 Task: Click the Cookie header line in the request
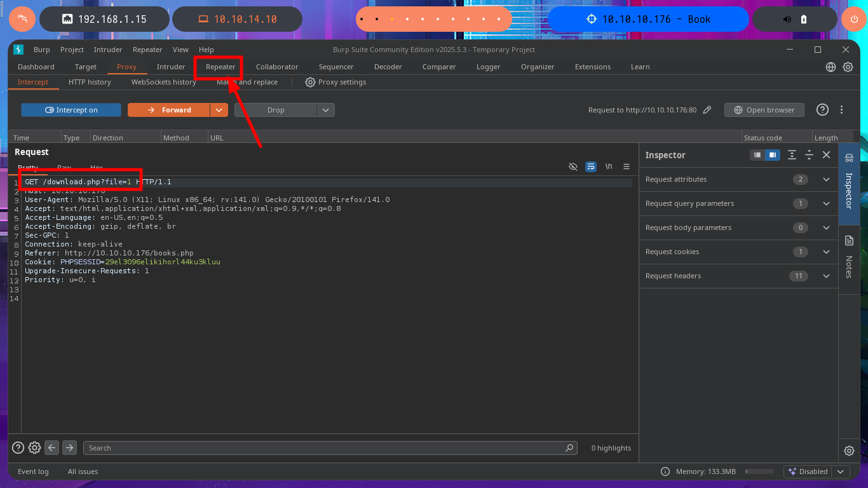click(x=123, y=262)
